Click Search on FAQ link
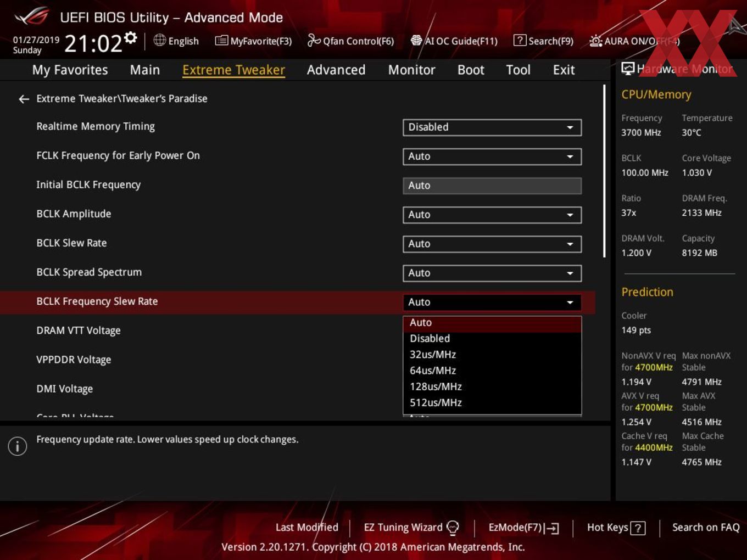The height and width of the screenshot is (560, 747). [706, 528]
